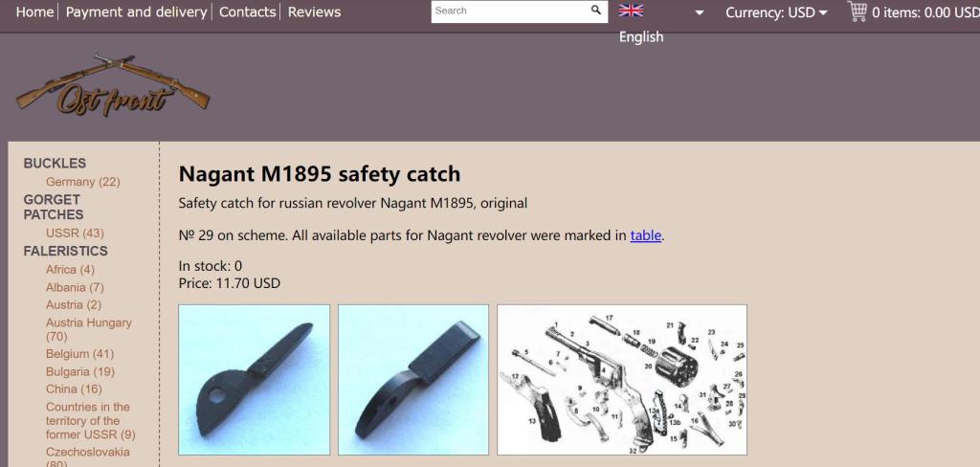Click the Ost front rifles logo
The height and width of the screenshot is (467, 980).
pyautogui.click(x=113, y=85)
